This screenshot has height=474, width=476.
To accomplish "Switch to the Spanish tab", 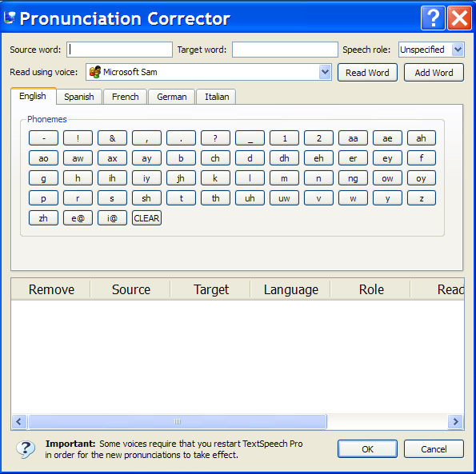I will (79, 97).
